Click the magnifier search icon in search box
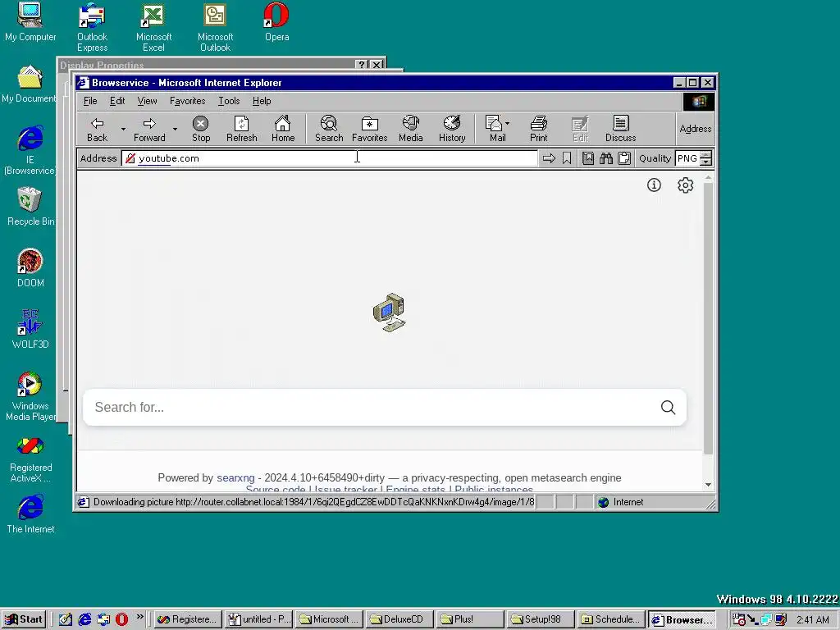840x630 pixels. (x=668, y=408)
